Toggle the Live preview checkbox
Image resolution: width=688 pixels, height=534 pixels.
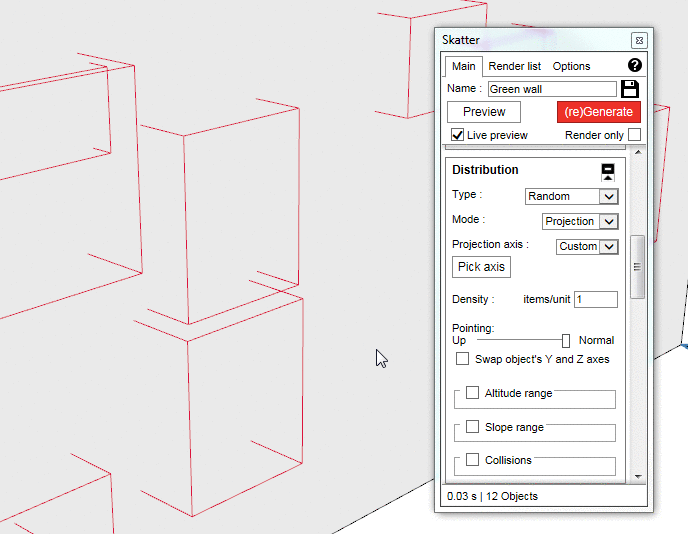click(458, 135)
